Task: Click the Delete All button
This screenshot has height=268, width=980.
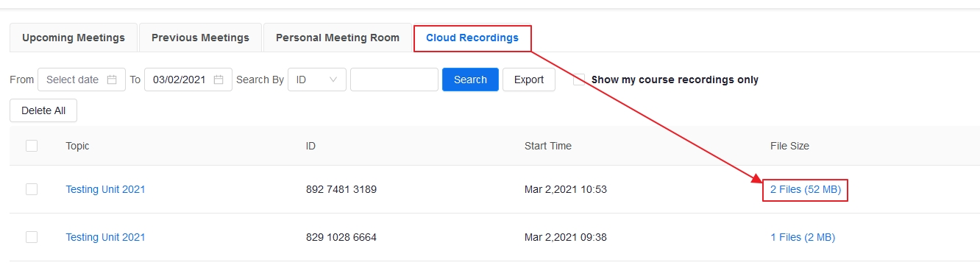Action: tap(43, 110)
